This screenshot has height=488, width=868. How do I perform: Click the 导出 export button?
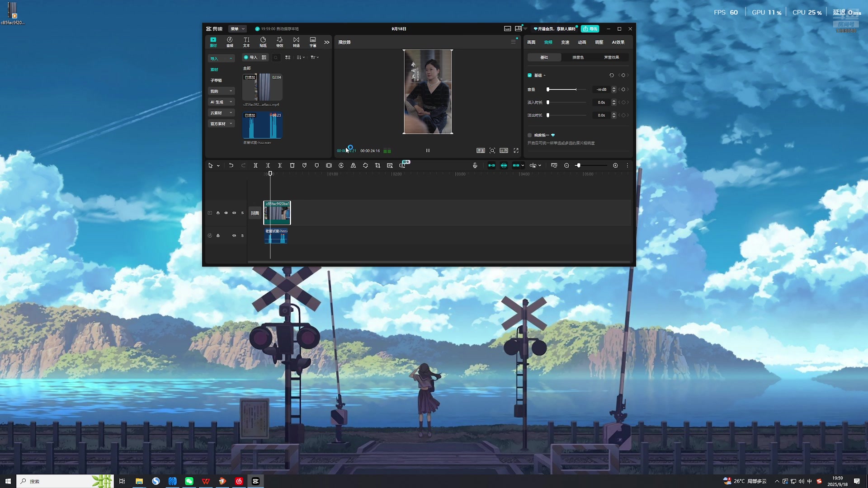(x=590, y=28)
